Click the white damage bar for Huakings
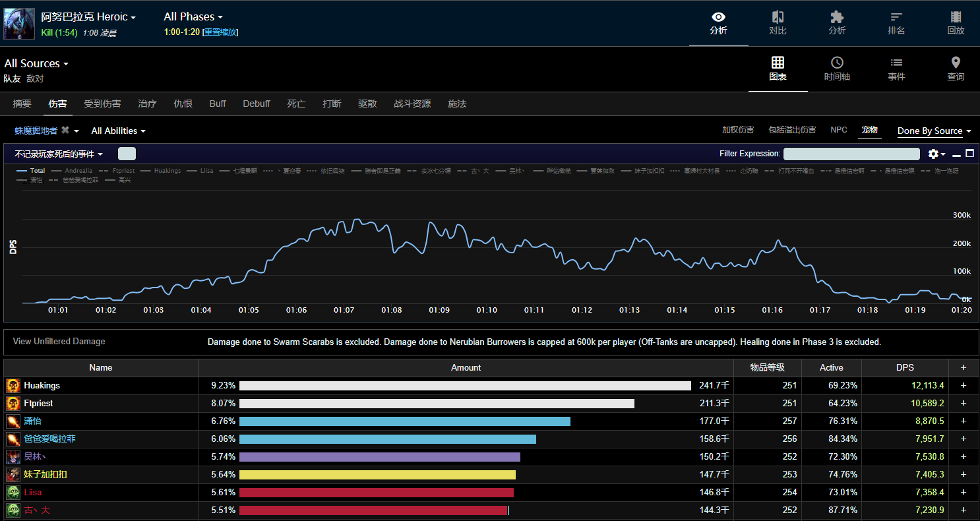Screen dimensions: 980x521 (465, 386)
